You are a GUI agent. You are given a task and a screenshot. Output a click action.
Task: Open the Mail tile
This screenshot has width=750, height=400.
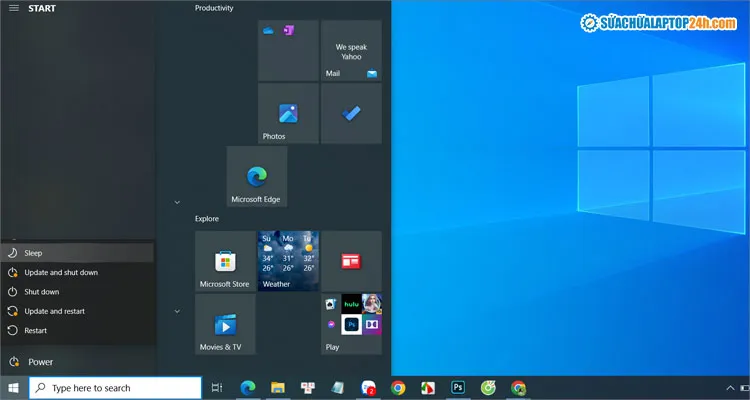click(351, 51)
